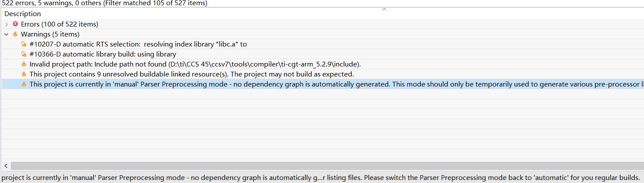Expand the Errors group
644x183 pixels.
[7, 24]
